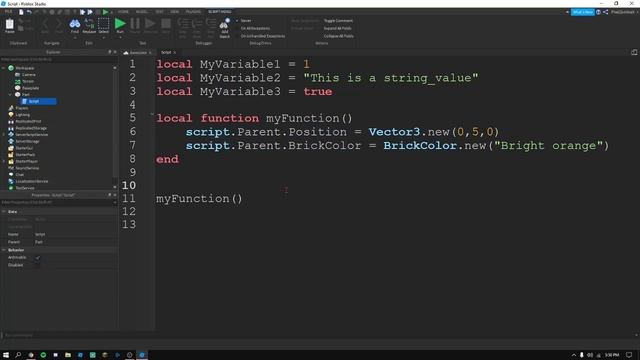The image size is (640, 360).
Task: Click the Step Over debugger icon
Action: point(197,24)
